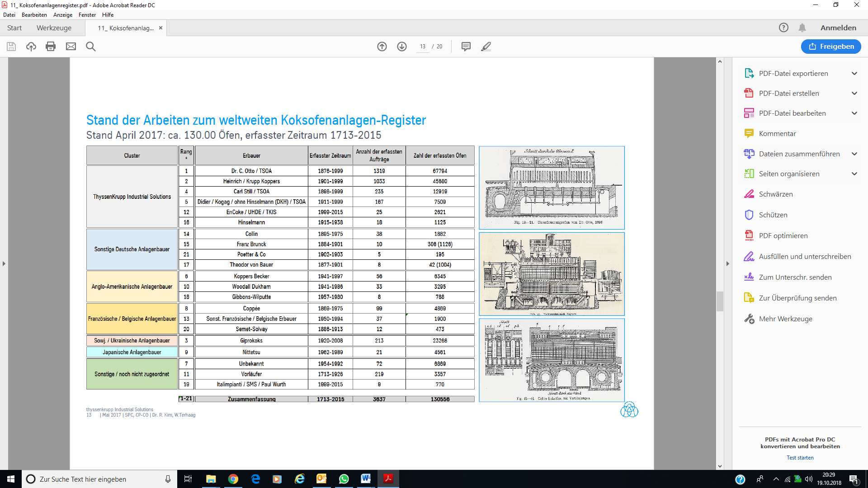Open the search magnifier tool
Viewport: 868px width, 488px height.
coord(91,47)
